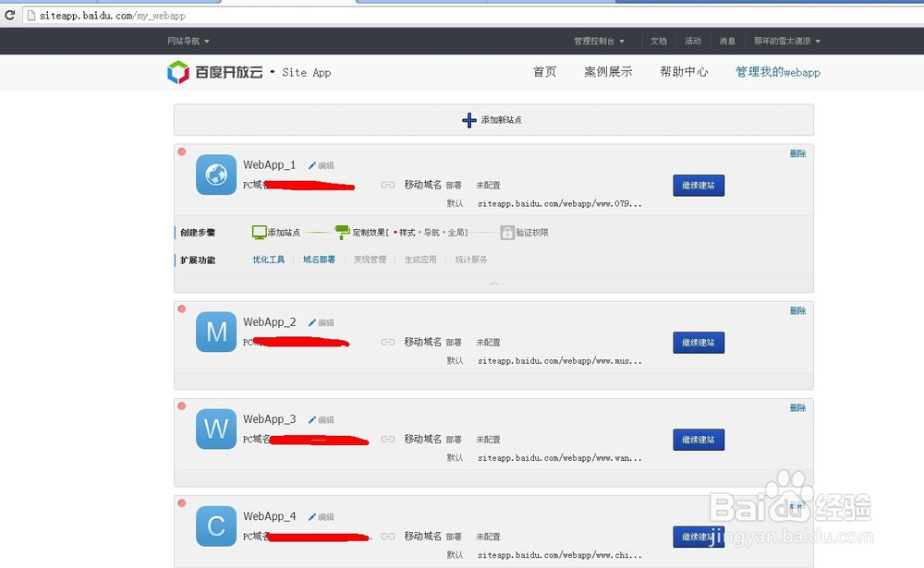Viewport: 924px width, 568px height.
Task: Open the WebApp_3 W app icon
Action: pos(216,429)
